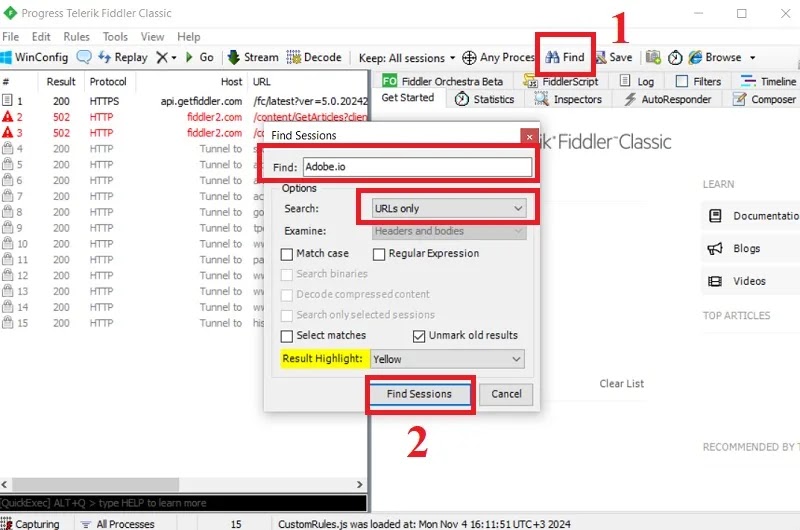Click the camera screenshot icon in toolbar
Image resolution: width=800 pixels, height=530 pixels.
click(x=654, y=57)
